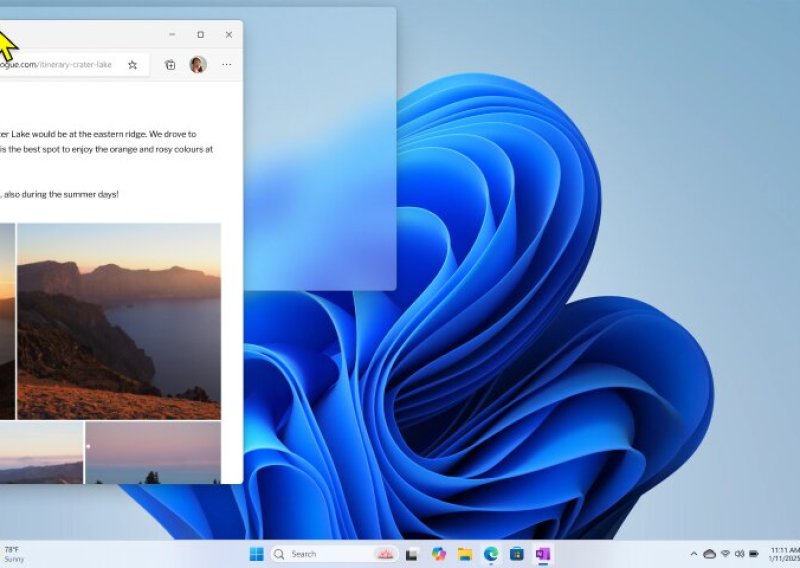Open the hazy mountain horizon photo

pyautogui.click(x=41, y=453)
